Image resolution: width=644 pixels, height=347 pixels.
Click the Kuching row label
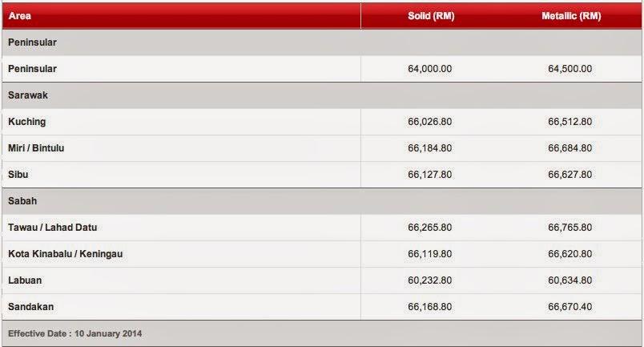(x=26, y=122)
